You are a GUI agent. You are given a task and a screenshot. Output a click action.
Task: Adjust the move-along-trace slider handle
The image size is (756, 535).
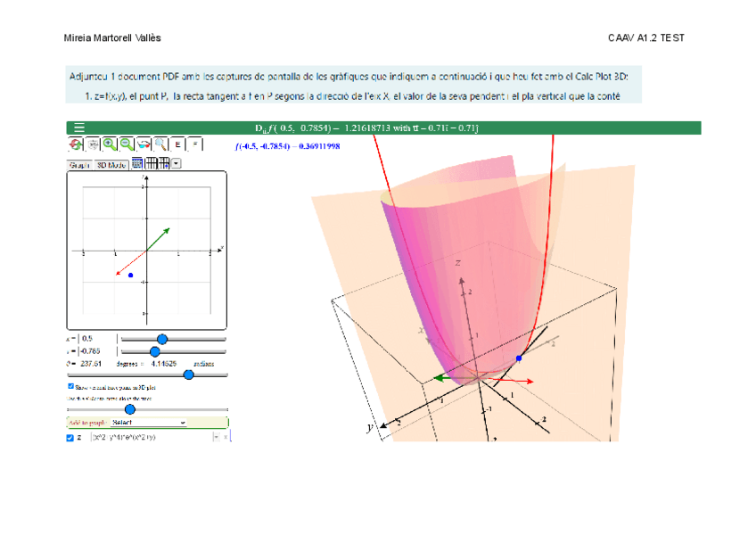point(129,409)
